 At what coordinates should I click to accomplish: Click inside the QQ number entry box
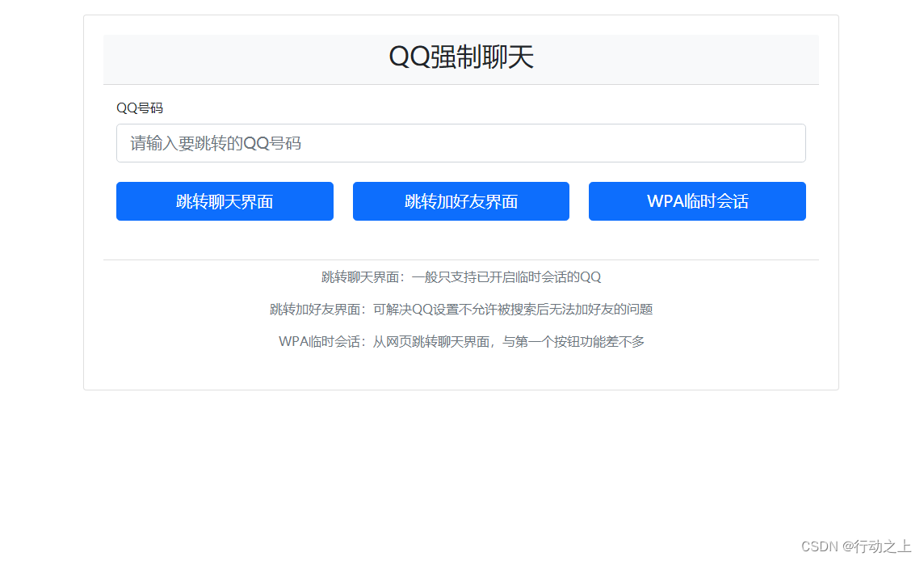(x=460, y=143)
